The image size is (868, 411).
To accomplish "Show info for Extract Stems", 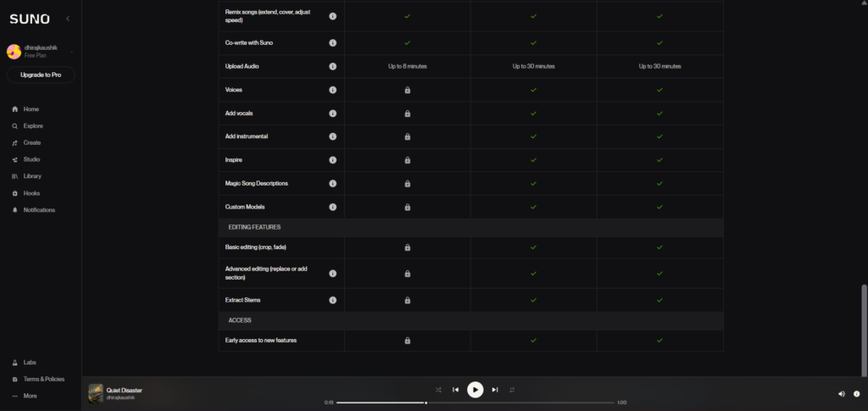I will [x=332, y=300].
